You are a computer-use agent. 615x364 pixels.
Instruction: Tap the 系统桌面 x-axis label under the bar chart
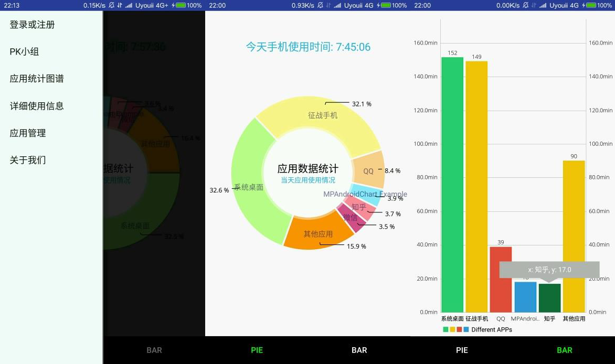pos(452,319)
